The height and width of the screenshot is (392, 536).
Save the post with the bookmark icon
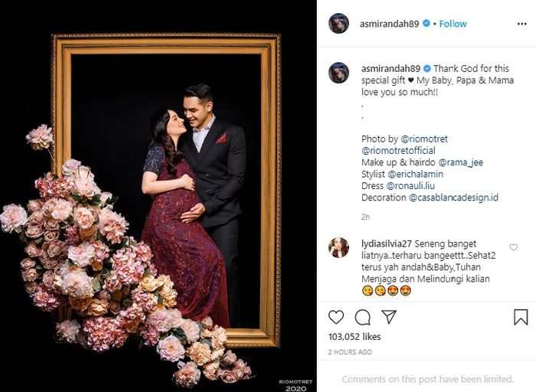pos(521,317)
